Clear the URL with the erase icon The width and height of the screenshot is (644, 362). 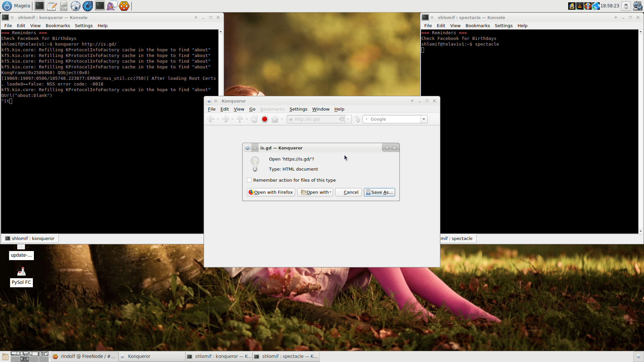coord(341,119)
